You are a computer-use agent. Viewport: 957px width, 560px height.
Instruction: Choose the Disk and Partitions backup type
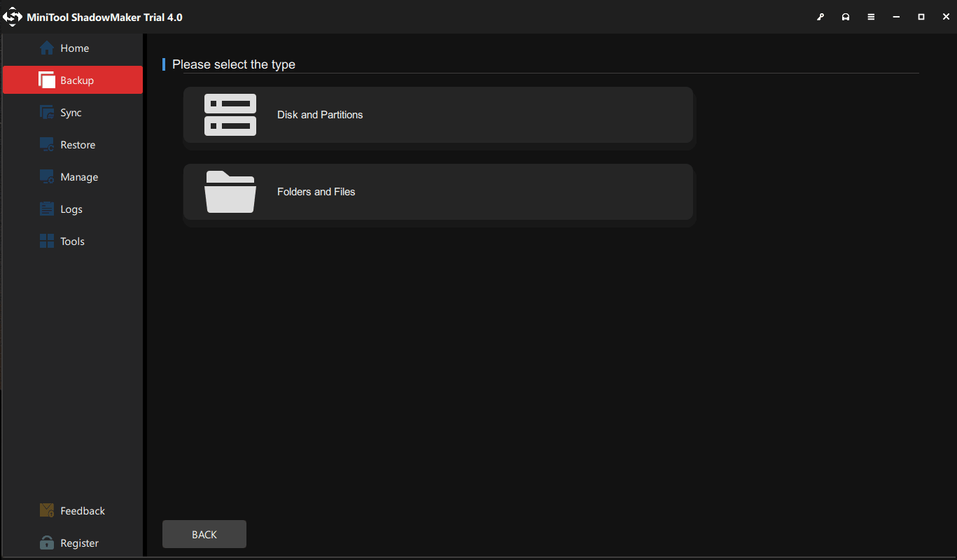pos(438,114)
